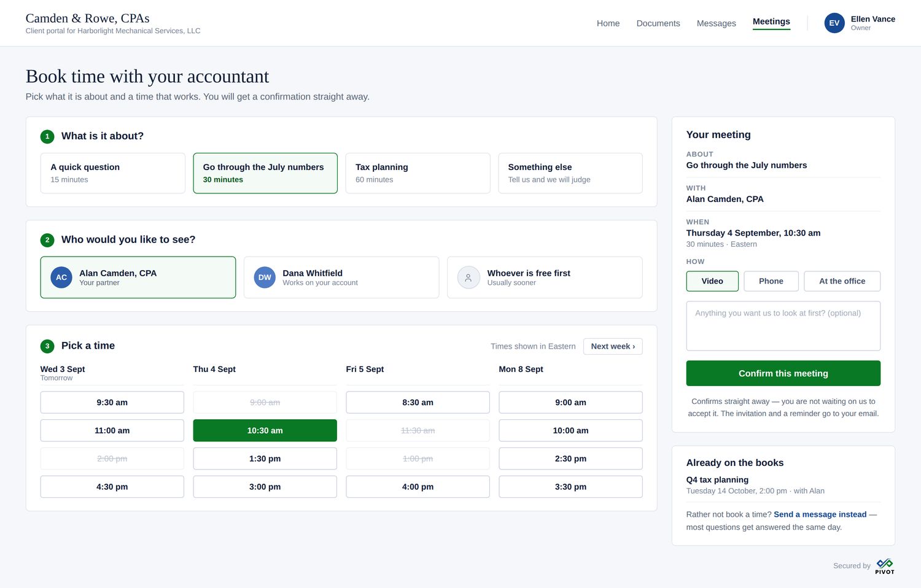Click the Ellen Vance account name

[x=873, y=19]
